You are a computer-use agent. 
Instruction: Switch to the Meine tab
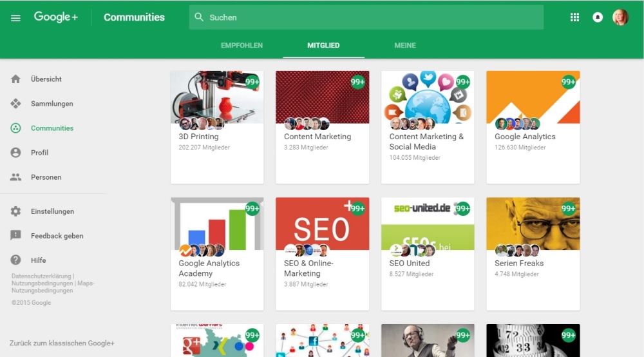pyautogui.click(x=405, y=46)
